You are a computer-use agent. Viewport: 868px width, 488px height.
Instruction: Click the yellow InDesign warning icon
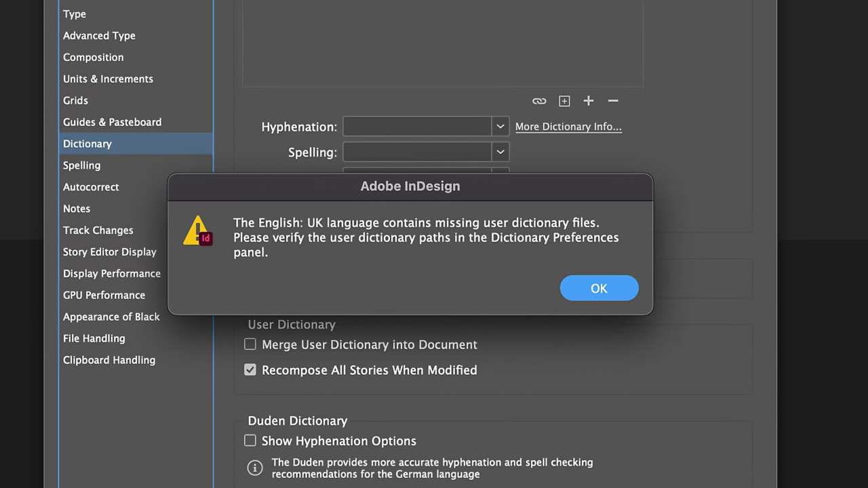pyautogui.click(x=198, y=230)
